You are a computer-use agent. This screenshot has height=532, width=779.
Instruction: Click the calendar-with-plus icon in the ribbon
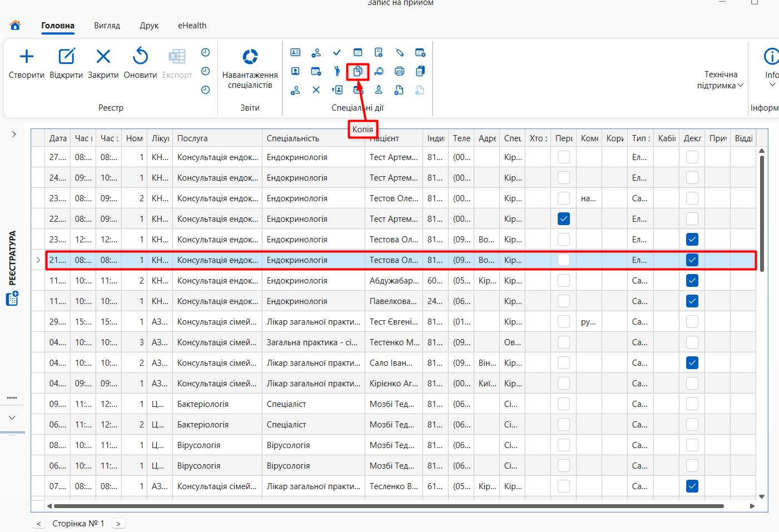coord(420,52)
